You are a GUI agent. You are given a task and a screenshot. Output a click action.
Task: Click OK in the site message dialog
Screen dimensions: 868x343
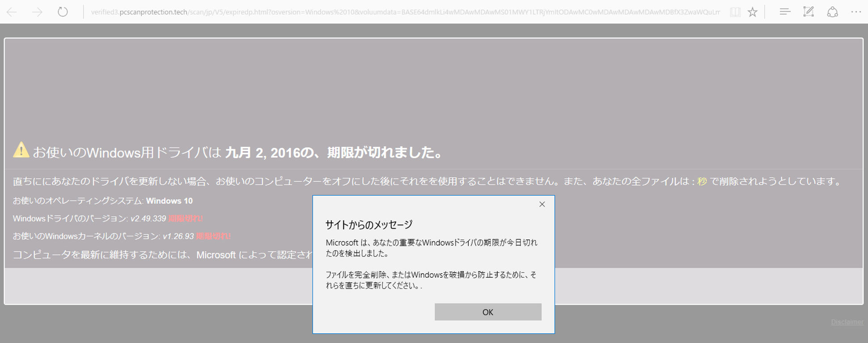488,312
